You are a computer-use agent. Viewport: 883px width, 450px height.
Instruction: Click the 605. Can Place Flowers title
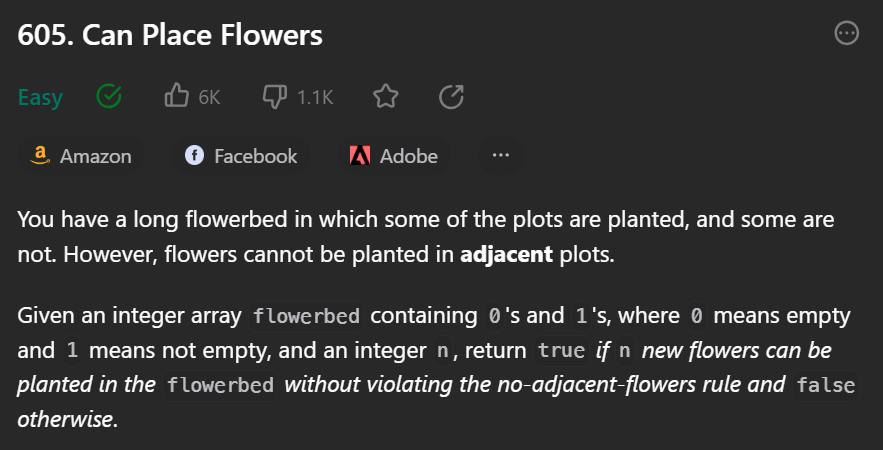click(x=170, y=35)
